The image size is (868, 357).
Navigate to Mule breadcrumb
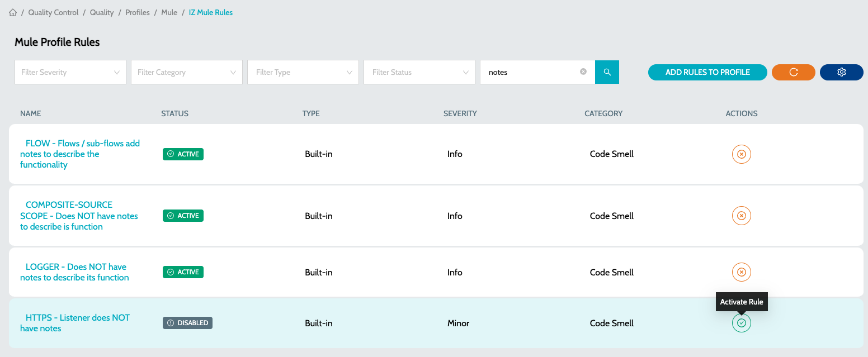(169, 12)
